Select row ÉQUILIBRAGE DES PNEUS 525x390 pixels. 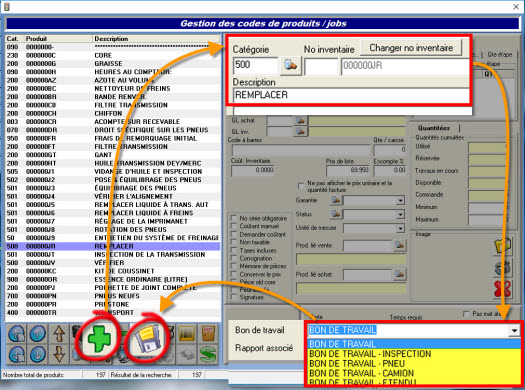(x=112, y=188)
